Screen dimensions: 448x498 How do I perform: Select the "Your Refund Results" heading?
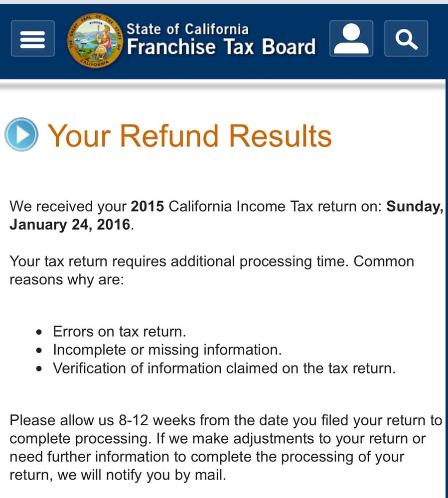pos(189,135)
